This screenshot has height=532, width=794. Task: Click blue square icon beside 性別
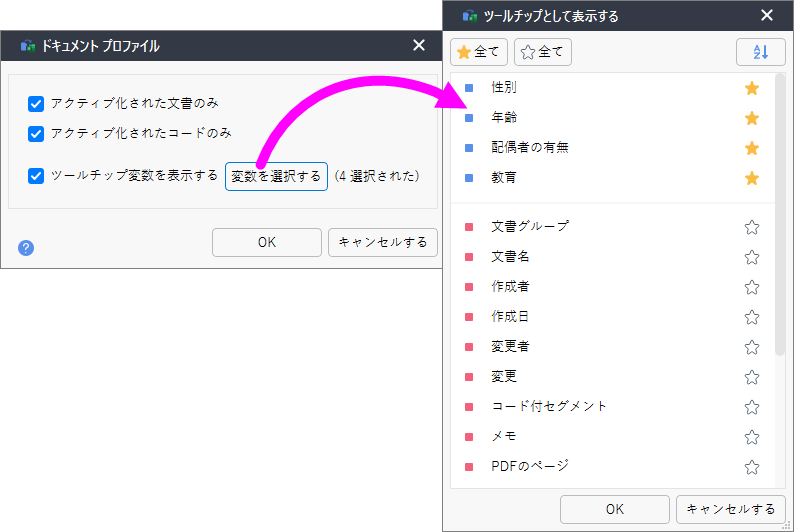click(x=469, y=88)
